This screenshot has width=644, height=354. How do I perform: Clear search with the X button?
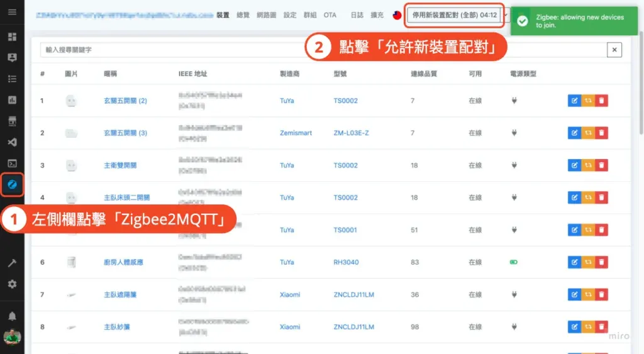pos(614,50)
